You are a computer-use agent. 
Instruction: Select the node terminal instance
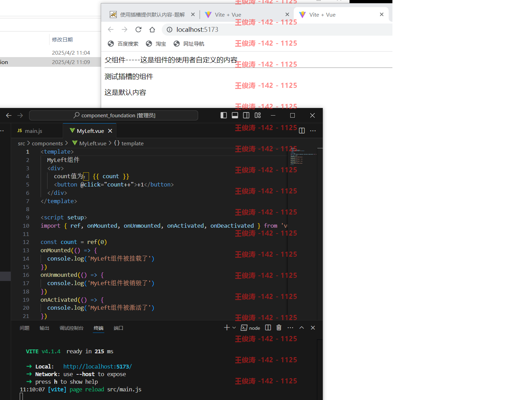coord(250,328)
